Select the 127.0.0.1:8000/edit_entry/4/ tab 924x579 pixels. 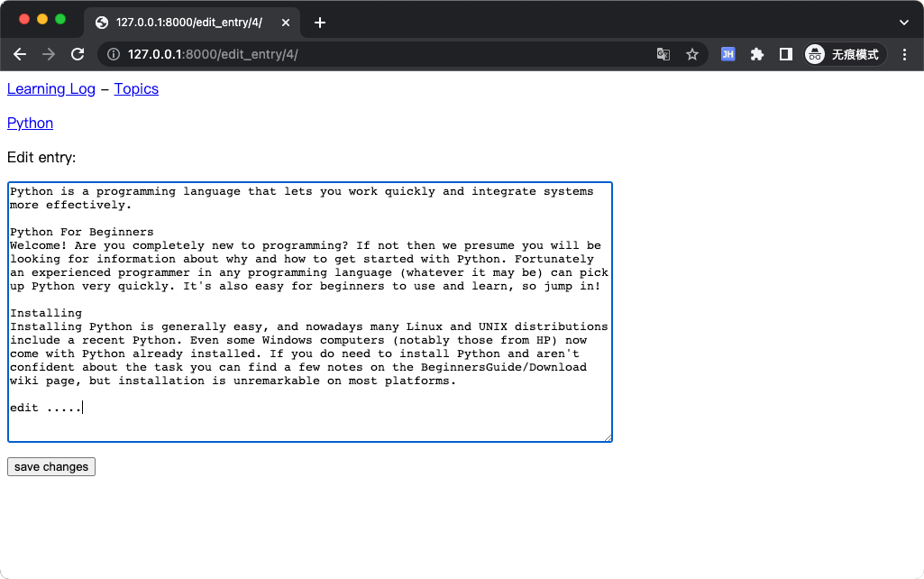click(x=193, y=23)
